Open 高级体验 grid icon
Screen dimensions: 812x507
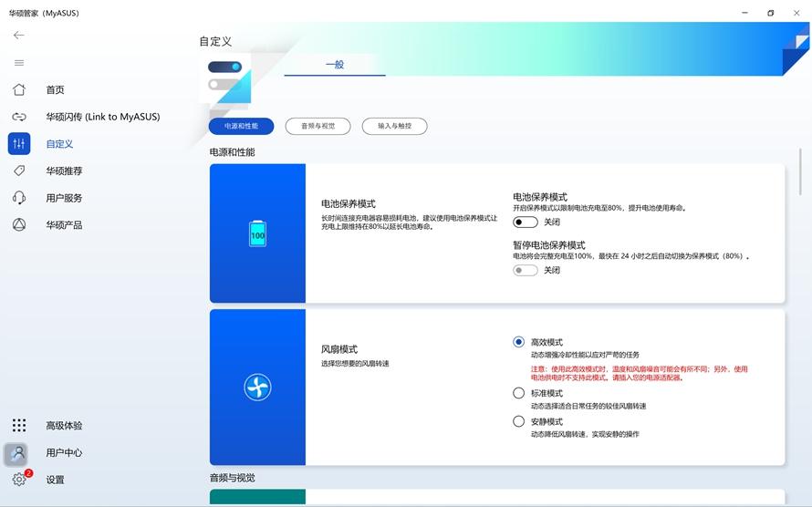pyautogui.click(x=18, y=426)
